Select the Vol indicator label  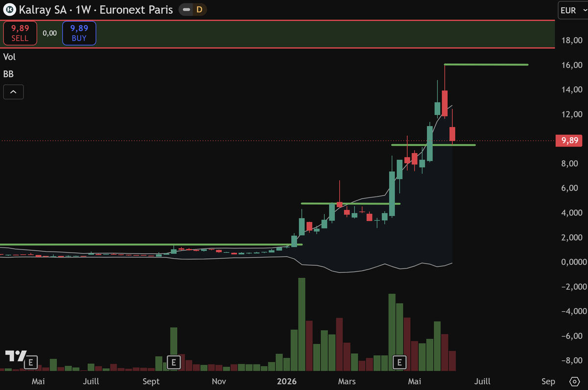(x=9, y=57)
